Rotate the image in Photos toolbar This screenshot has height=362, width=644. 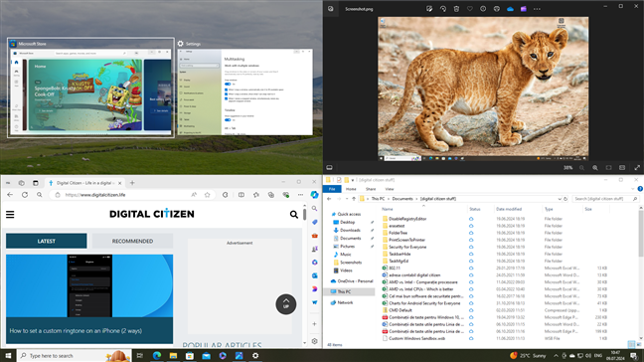(443, 9)
